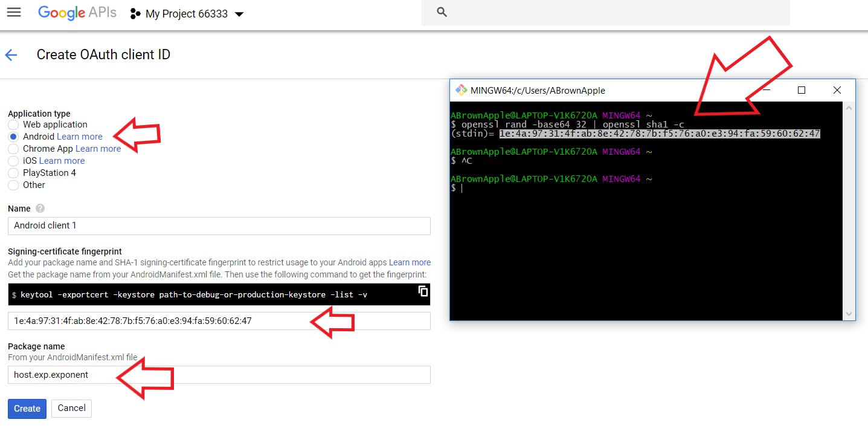868x434 pixels.
Task: Maximize the MINGW64 terminal window
Action: click(802, 90)
